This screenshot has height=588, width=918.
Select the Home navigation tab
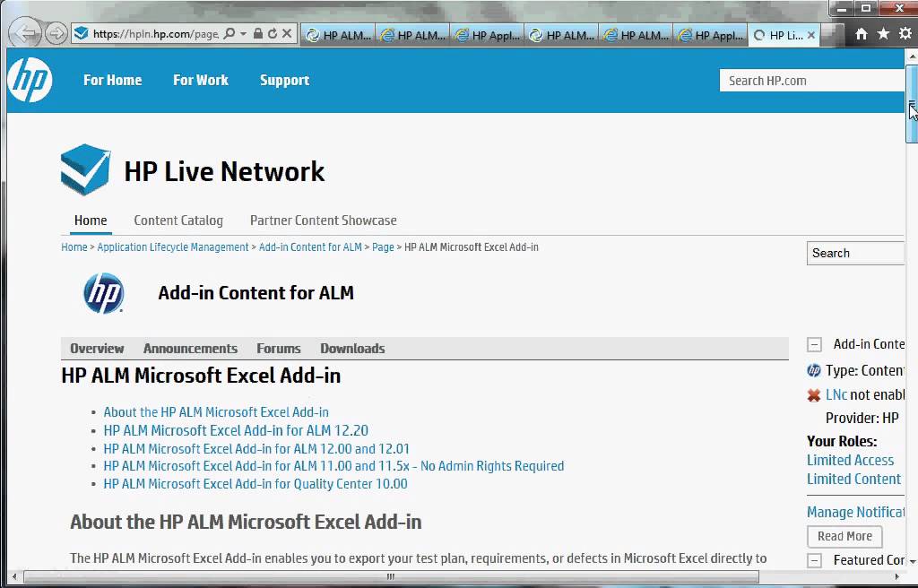91,220
